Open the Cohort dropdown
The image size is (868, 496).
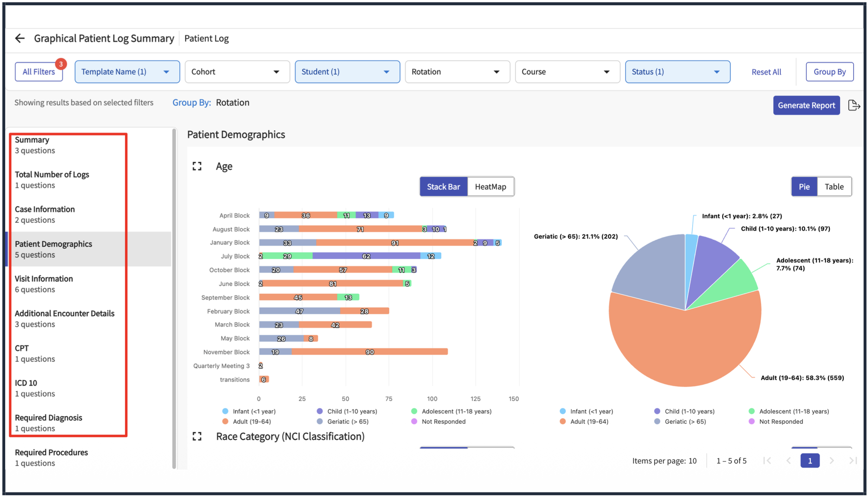tap(237, 72)
